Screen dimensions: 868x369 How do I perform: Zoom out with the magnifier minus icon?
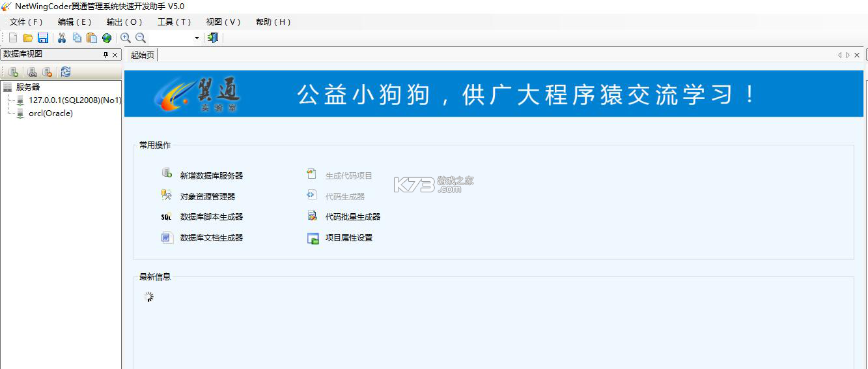pyautogui.click(x=141, y=38)
